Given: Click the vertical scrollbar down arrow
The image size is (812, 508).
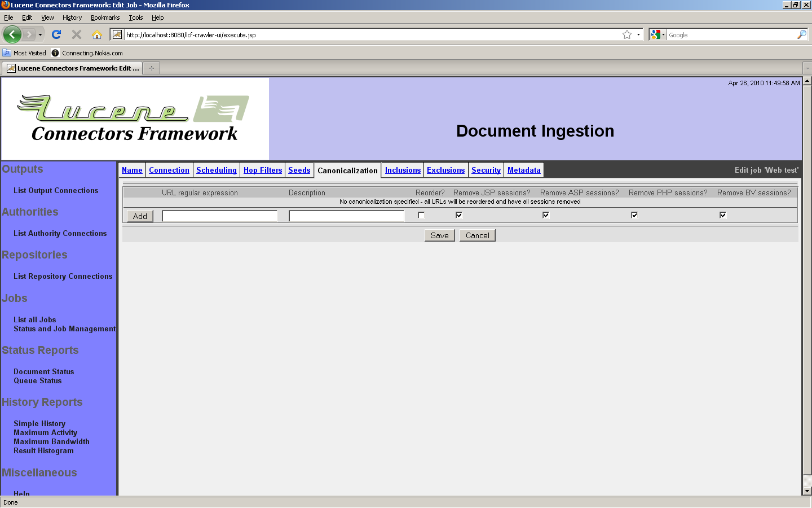Looking at the screenshot, I should [807, 491].
